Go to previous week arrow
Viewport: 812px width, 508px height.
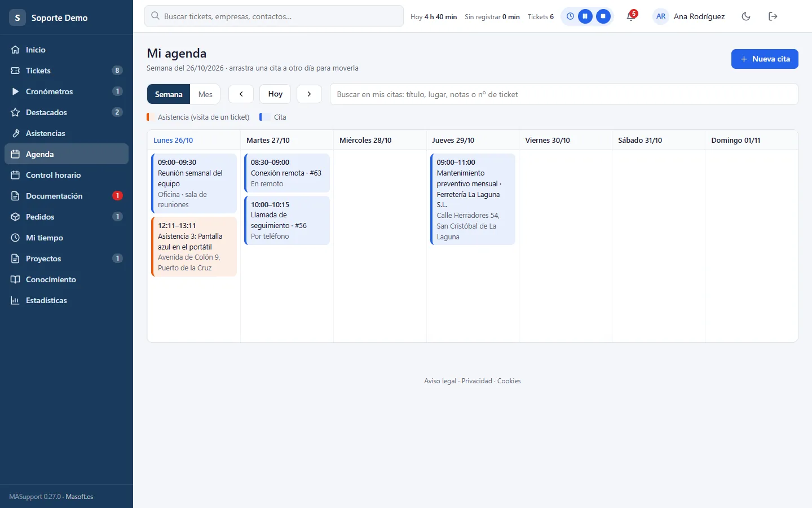click(241, 94)
